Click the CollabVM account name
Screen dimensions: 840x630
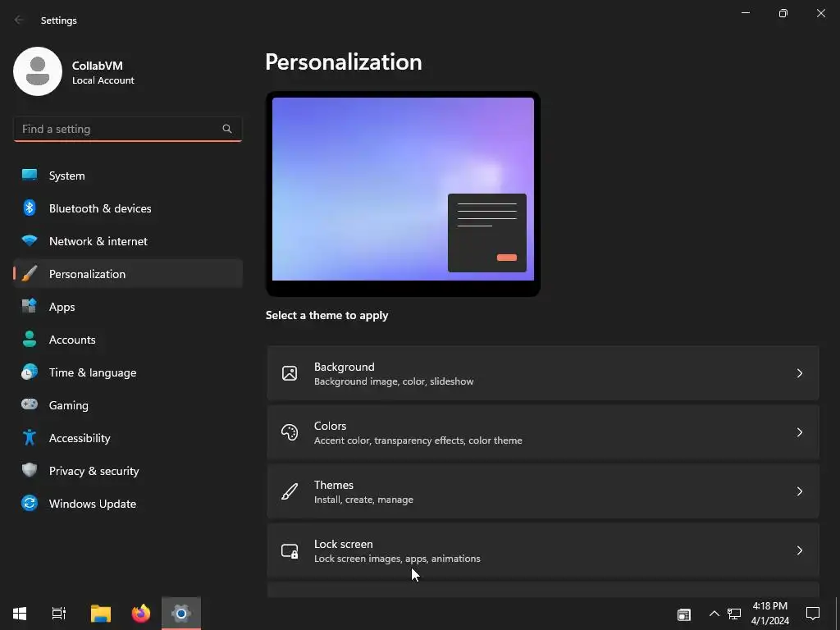(98, 66)
